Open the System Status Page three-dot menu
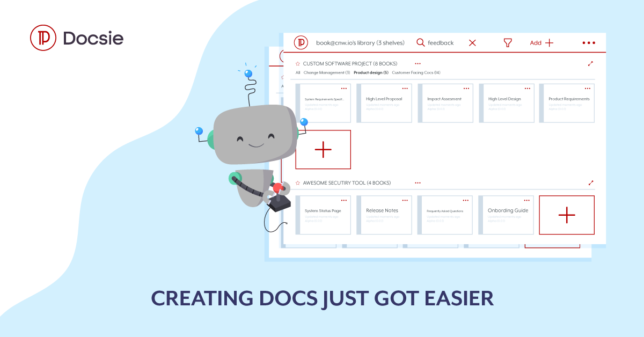Viewport: 644px width, 337px height. tap(344, 200)
